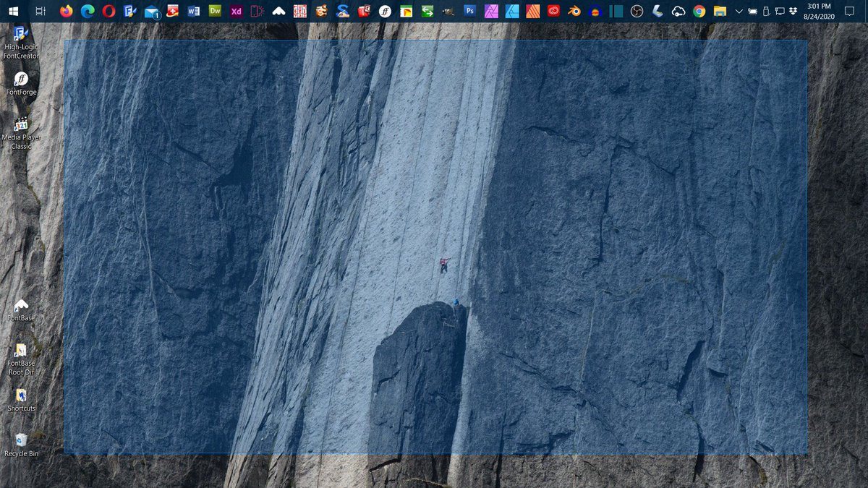868x488 pixels.
Task: Launch Adobe Dreamweaver from the taskbar
Action: coord(215,11)
